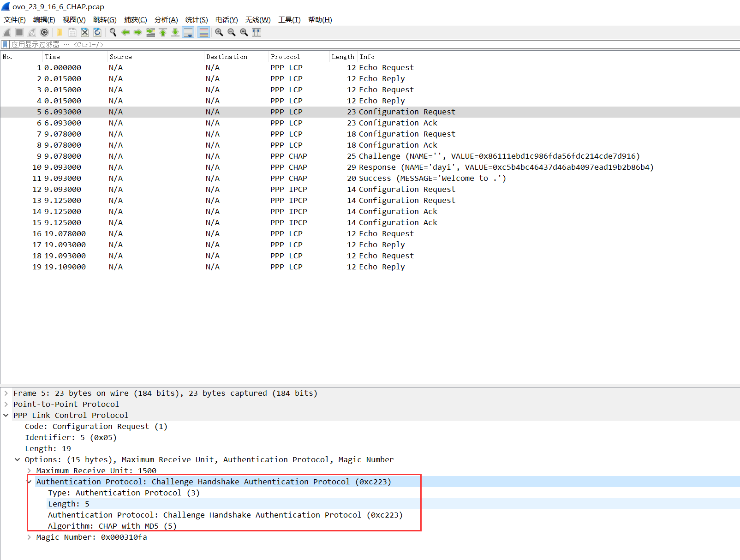Click the restart capture icon
This screenshot has height=560, width=740.
coord(32,32)
